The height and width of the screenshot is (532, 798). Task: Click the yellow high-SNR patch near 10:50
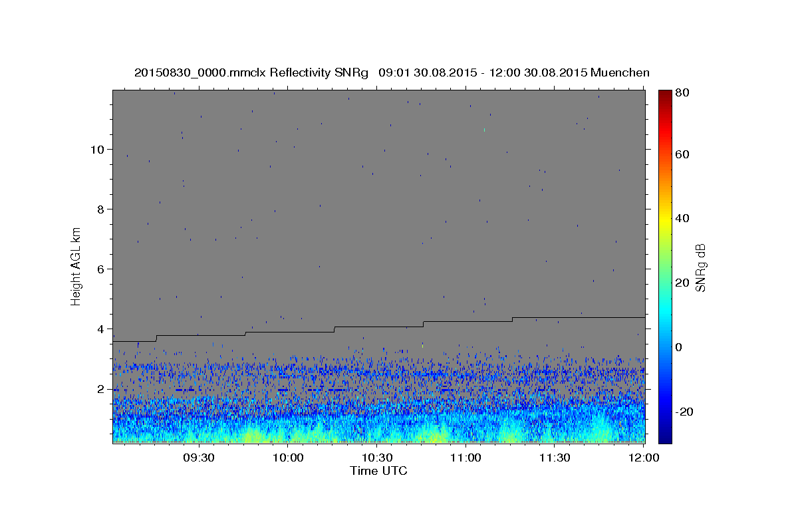coord(434,436)
